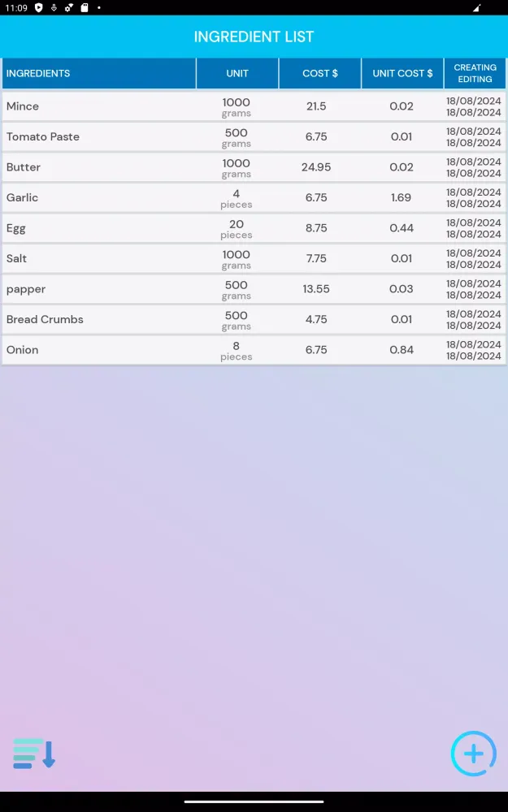Viewport: 508px width, 812px height.
Task: Open the sort list icon
Action: coord(34,754)
